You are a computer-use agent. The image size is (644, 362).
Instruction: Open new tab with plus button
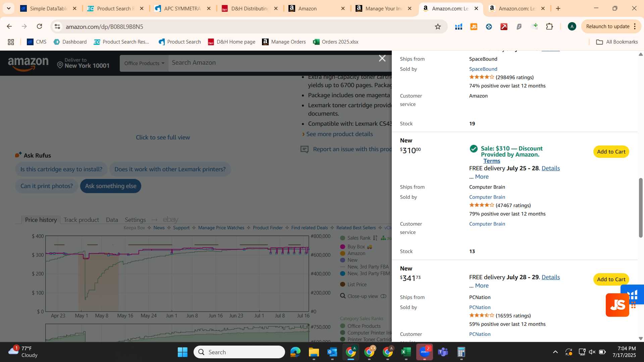(558, 8)
